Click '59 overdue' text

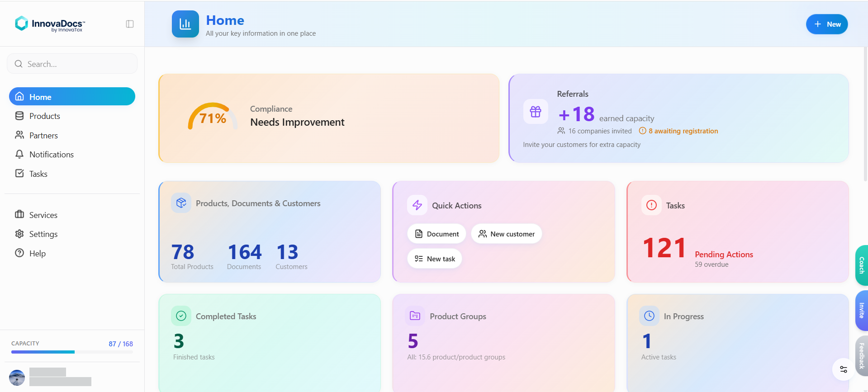point(711,264)
